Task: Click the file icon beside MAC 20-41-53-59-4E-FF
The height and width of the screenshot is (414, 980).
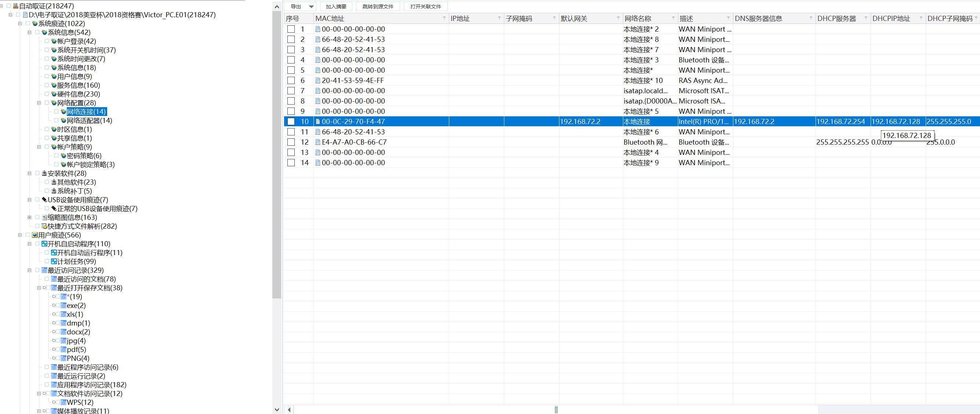Action: [317, 81]
